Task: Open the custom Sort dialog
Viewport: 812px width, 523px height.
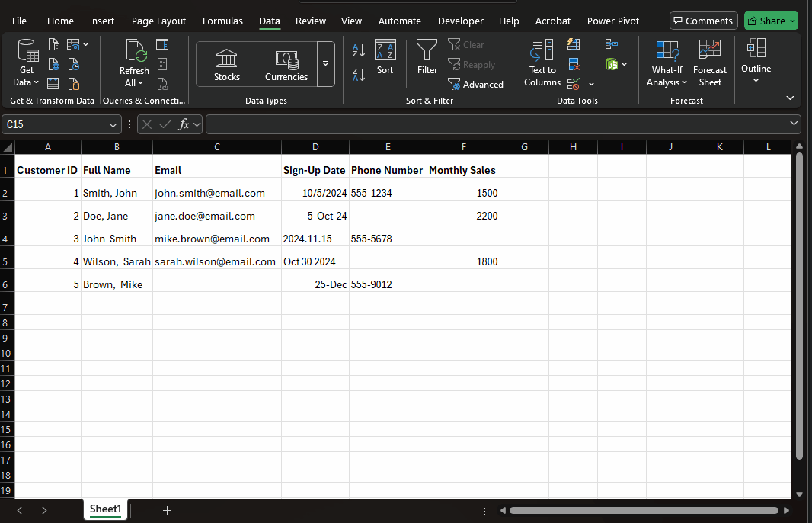Action: 385,58
